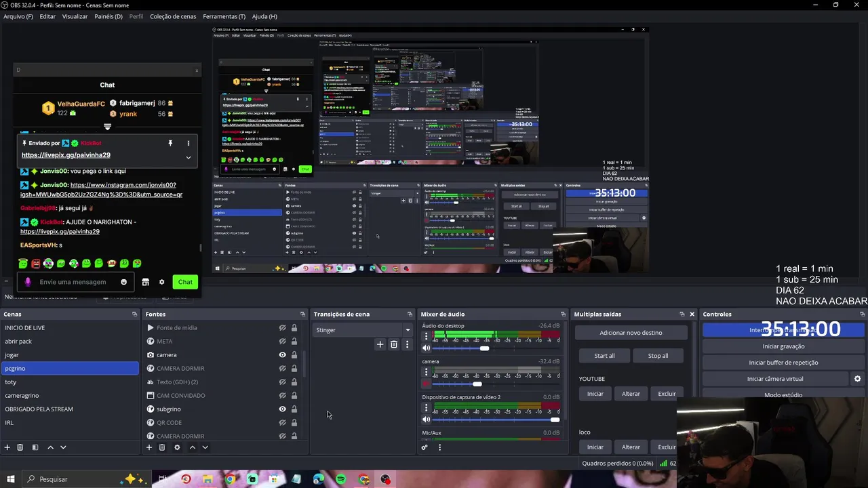Pop out the Fontes dock panel
868x488 pixels.
click(x=302, y=314)
